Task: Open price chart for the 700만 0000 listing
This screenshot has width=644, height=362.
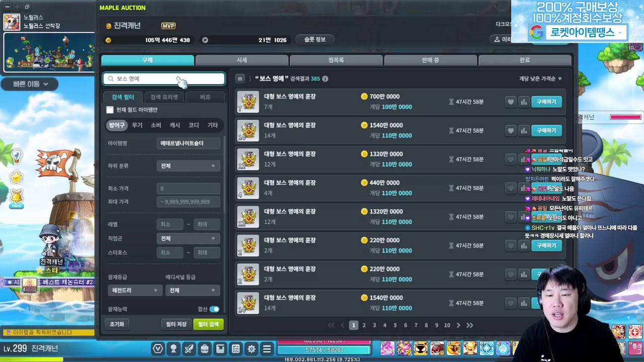Action: (x=524, y=102)
